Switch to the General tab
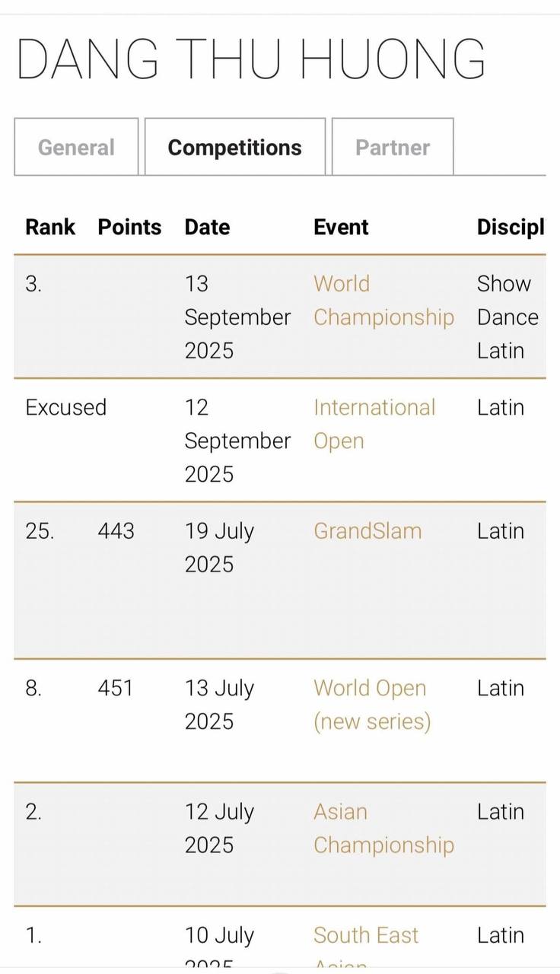Viewport: 560px width, 974px height. click(76, 147)
